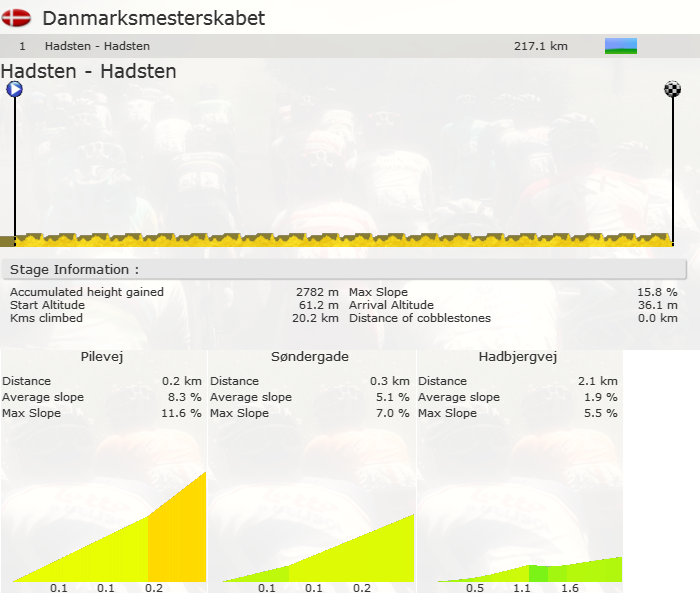The image size is (700, 613).
Task: Click the blue start marker icon
Action: pos(14,89)
